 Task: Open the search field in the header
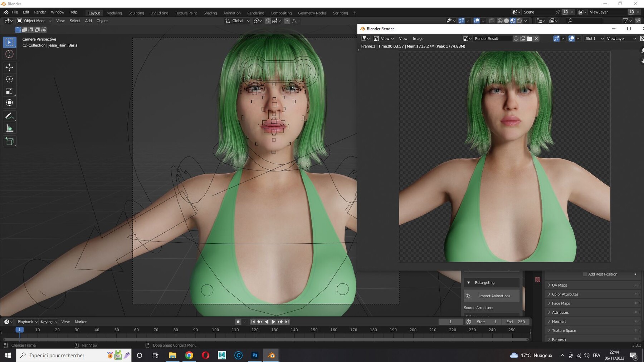[x=570, y=20]
